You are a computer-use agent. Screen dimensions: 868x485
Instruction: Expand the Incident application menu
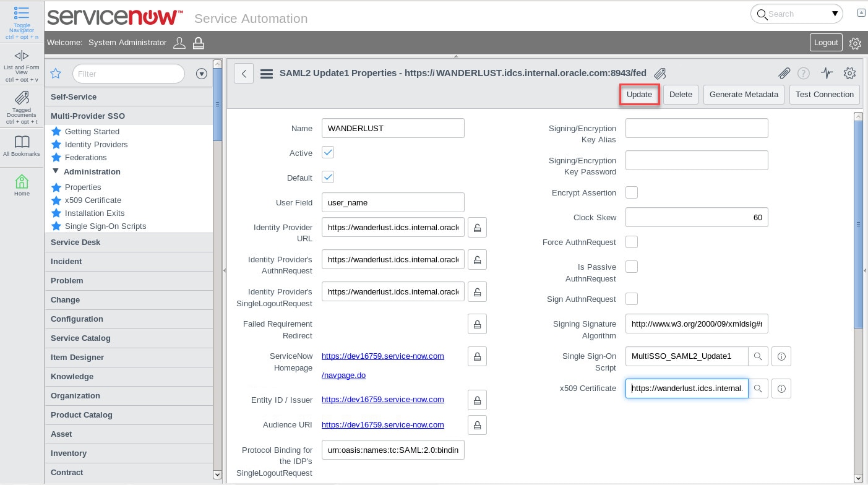click(x=66, y=262)
